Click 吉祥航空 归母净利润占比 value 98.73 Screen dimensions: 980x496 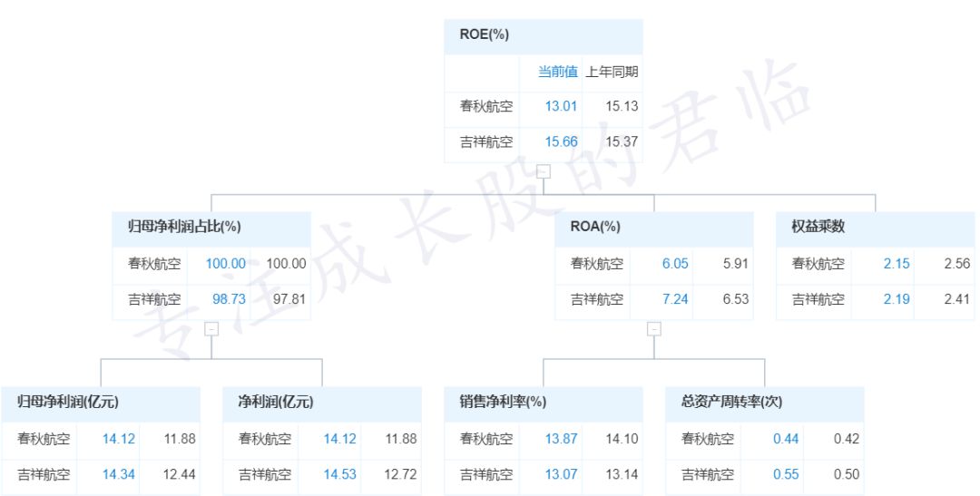tap(227, 299)
